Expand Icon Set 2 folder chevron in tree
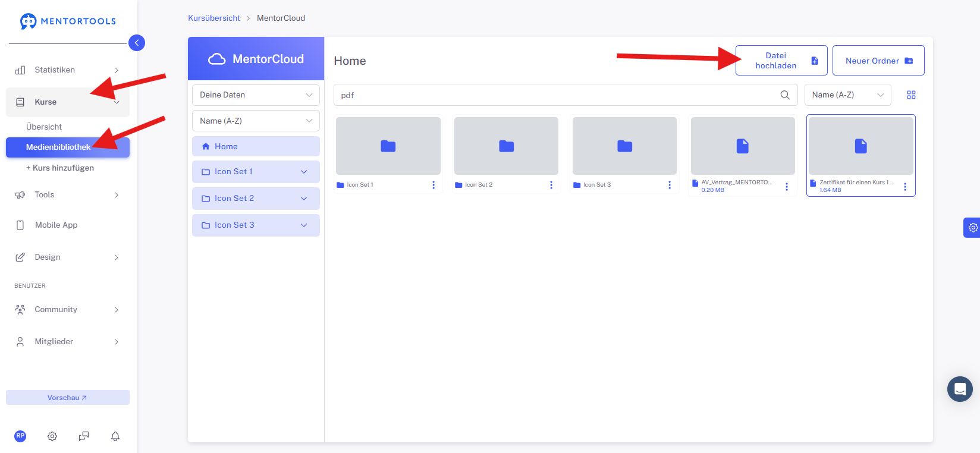This screenshot has width=980, height=453. point(304,199)
